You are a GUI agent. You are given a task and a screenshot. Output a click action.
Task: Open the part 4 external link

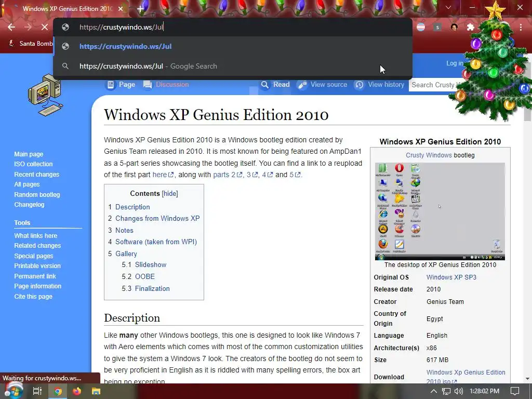point(268,175)
